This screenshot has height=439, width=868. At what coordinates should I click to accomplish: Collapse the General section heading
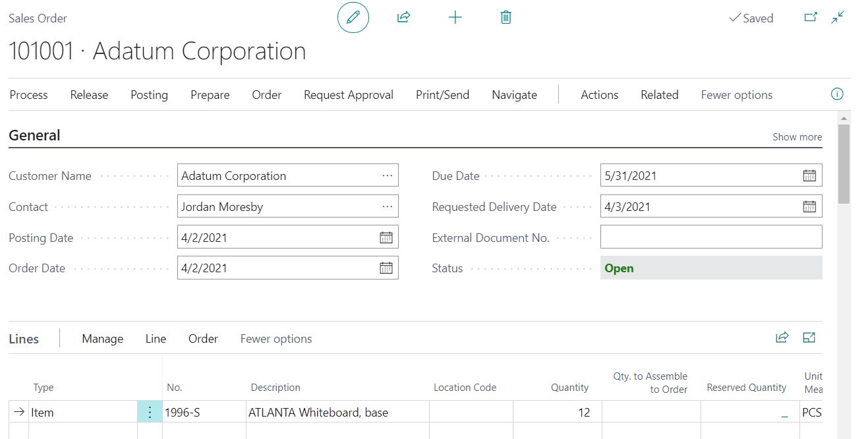point(34,135)
